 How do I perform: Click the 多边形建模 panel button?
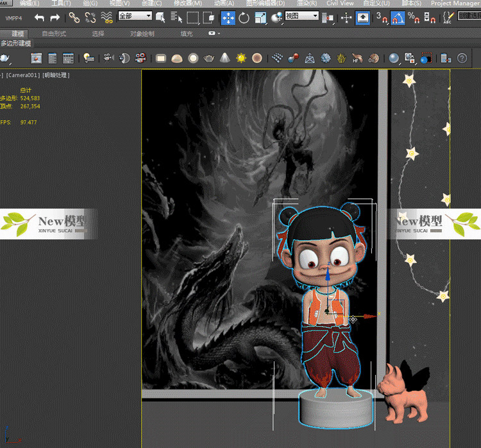click(15, 43)
